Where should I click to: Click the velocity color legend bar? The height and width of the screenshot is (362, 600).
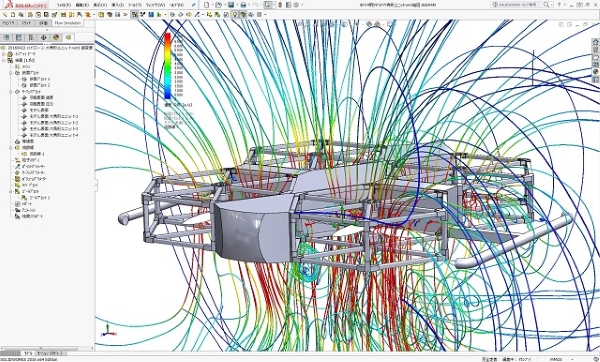click(x=168, y=65)
